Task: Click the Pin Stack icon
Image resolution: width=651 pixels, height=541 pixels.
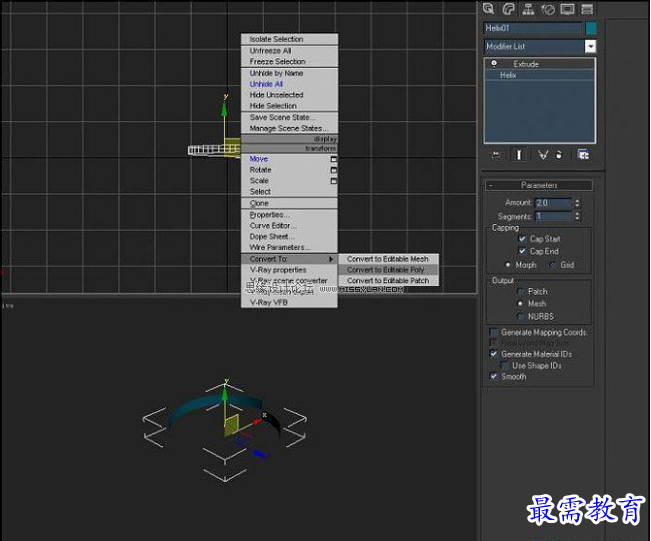Action: 496,155
